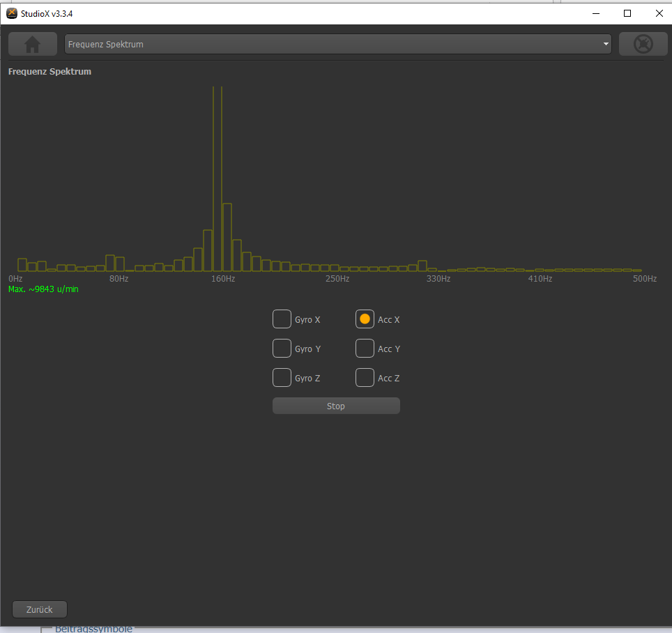
Task: Click the 330Hz axis label
Action: tap(438, 279)
